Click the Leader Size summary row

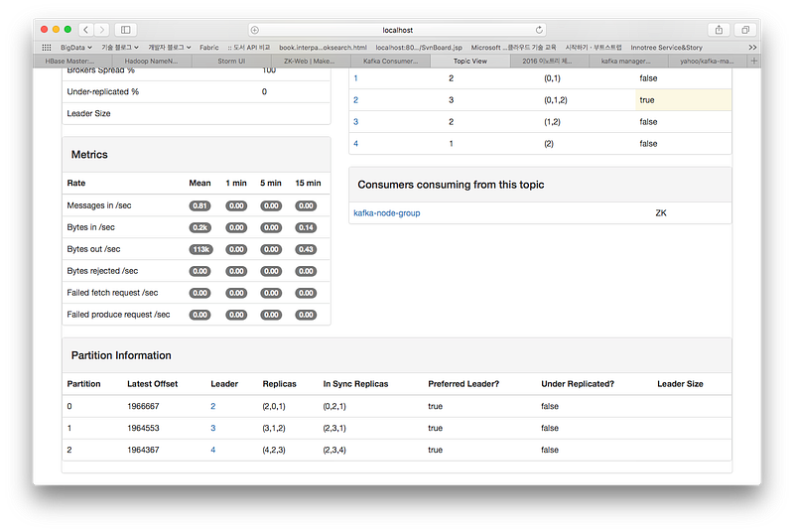tap(196, 113)
